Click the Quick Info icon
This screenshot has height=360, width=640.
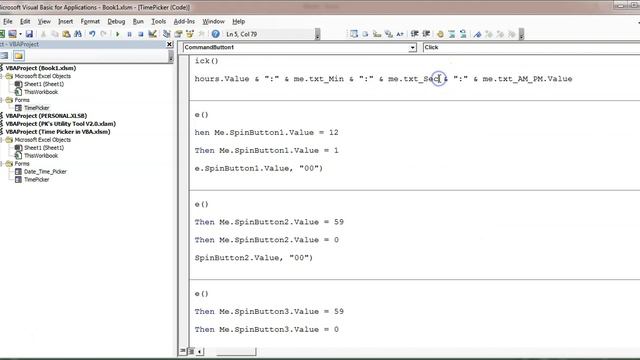coord(377,34)
